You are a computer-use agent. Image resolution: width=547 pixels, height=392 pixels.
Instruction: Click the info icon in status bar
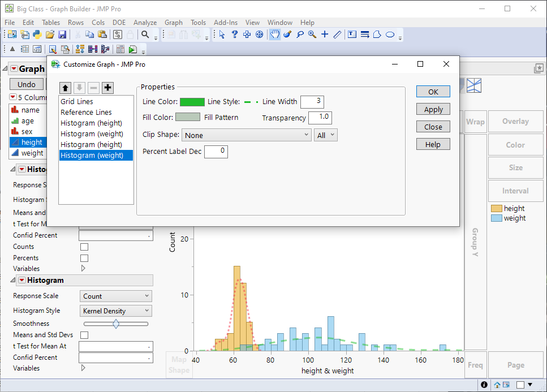point(484,385)
